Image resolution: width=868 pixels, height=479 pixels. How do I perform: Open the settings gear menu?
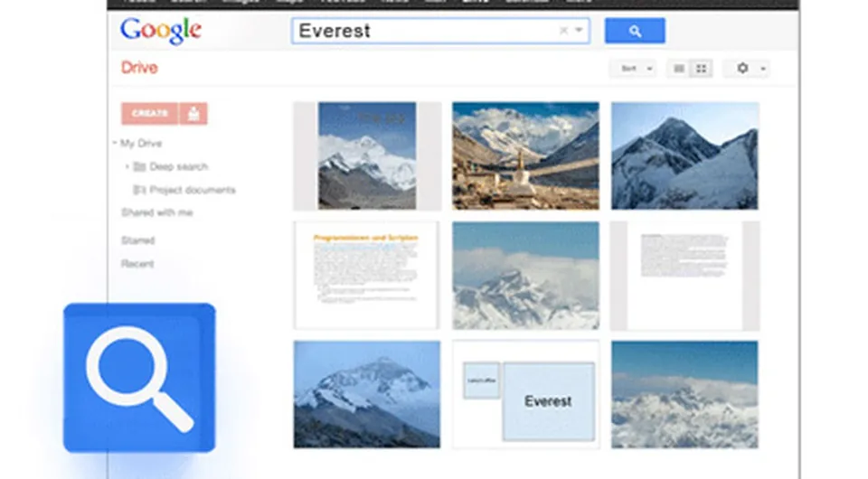coord(748,69)
